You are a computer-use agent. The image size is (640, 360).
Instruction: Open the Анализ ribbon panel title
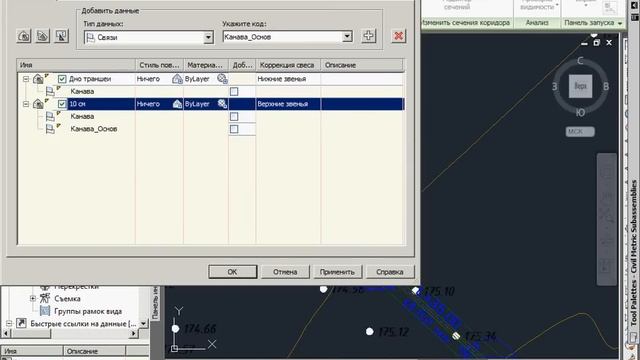[x=537, y=23]
